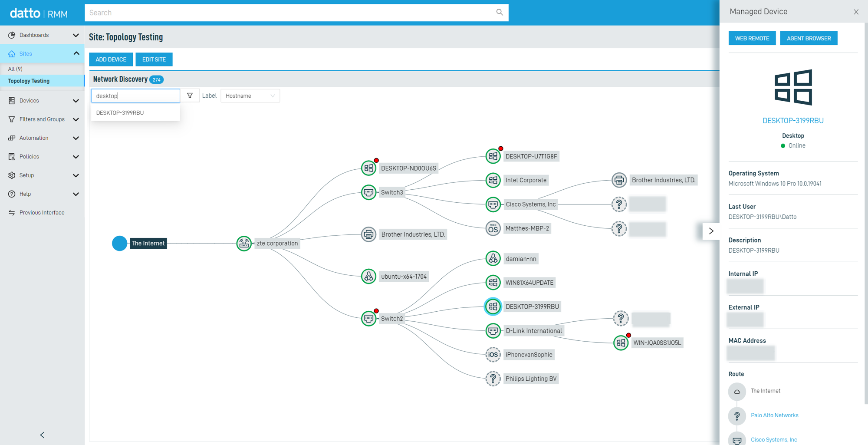Select The Internet blue circle node

tap(119, 243)
